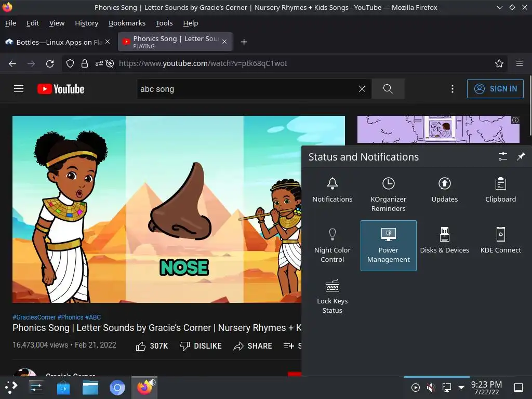Click the YouTube search magnifier button

[388, 89]
